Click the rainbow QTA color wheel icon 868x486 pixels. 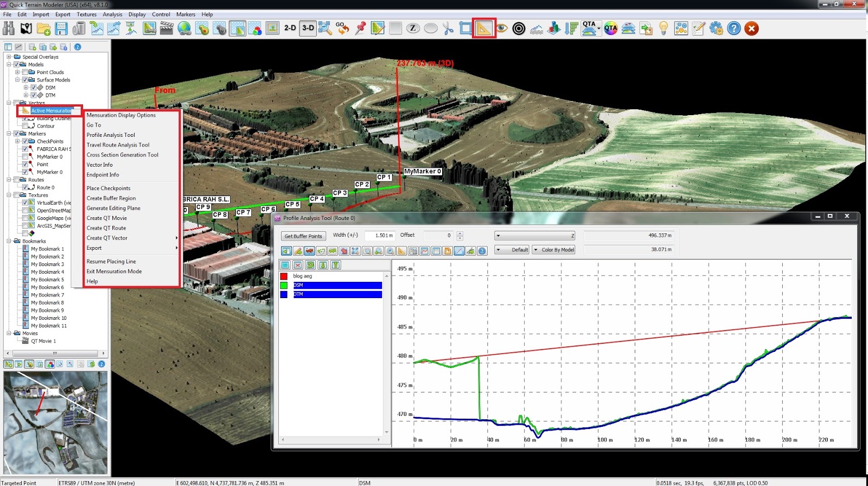[611, 28]
